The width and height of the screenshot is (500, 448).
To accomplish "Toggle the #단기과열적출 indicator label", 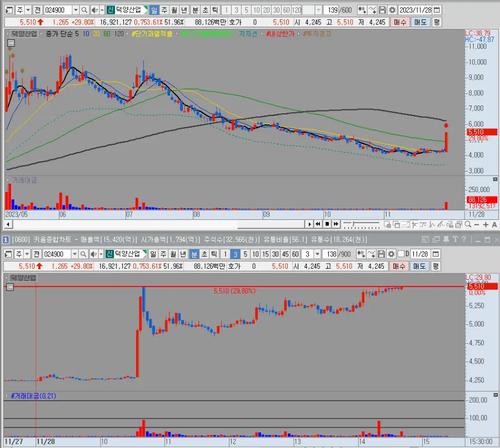I will point(152,34).
